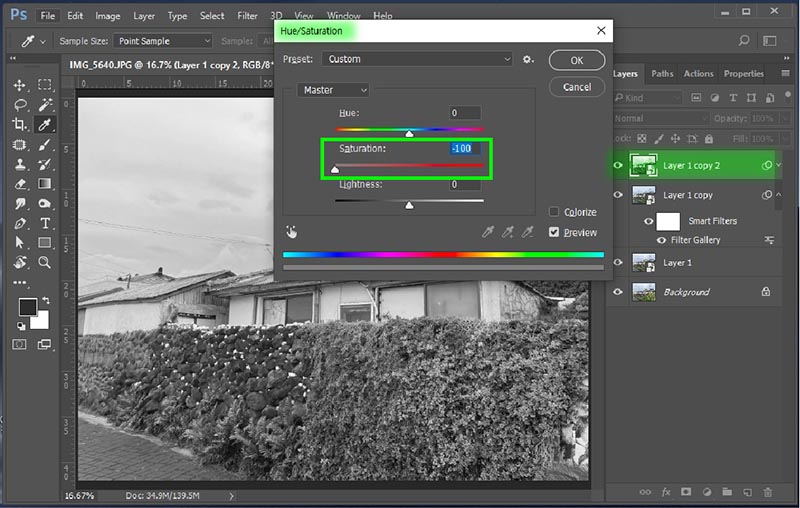Select the Move tool
The image size is (800, 508).
pos(19,85)
